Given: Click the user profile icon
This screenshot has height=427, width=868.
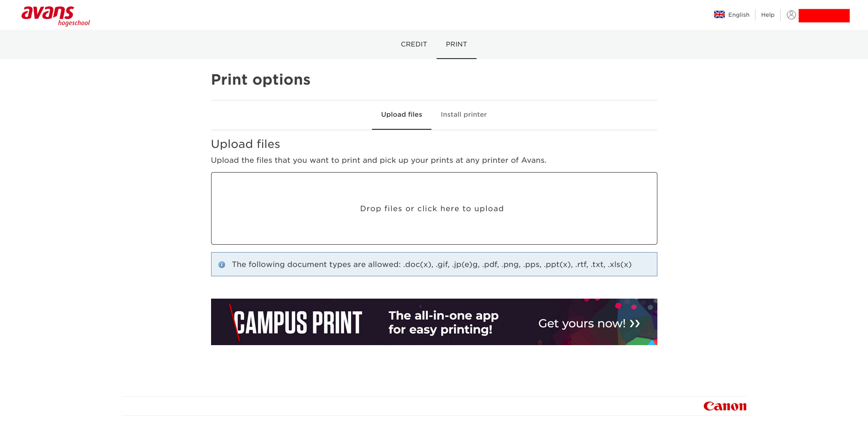Looking at the screenshot, I should [791, 15].
